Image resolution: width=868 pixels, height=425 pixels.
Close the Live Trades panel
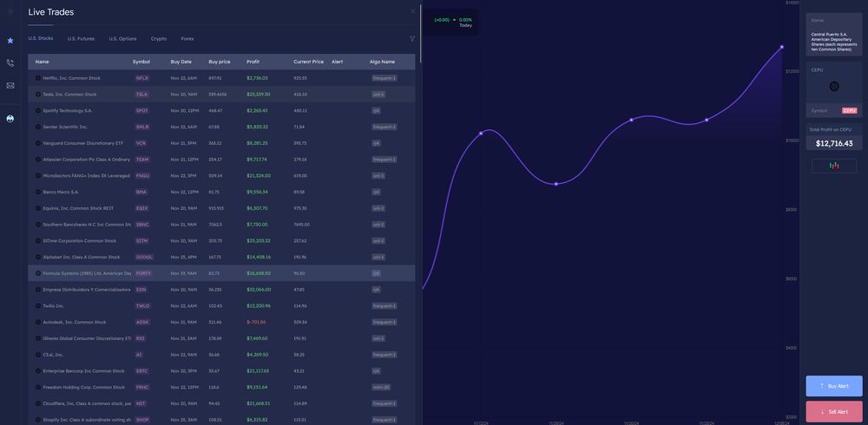(412, 11)
